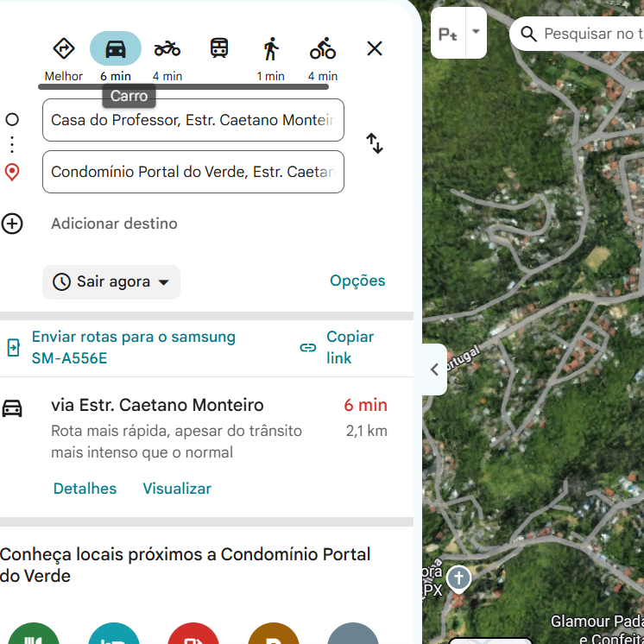The height and width of the screenshot is (644, 644).
Task: Edit the Condomínio Portal do Verde destination field
Action: coord(193,172)
